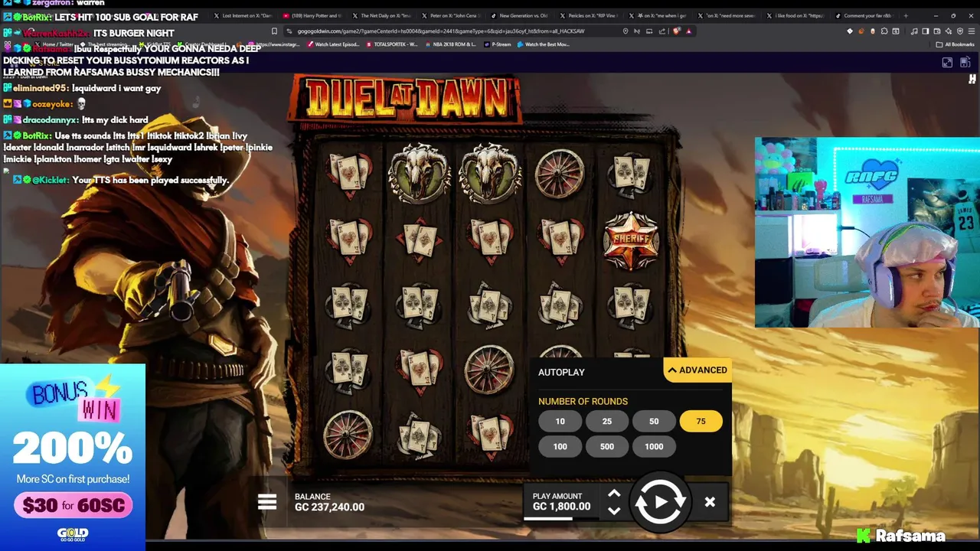This screenshot has width=980, height=551.
Task: Switch to the 'Lost Internet on X' tab
Action: click(242, 15)
